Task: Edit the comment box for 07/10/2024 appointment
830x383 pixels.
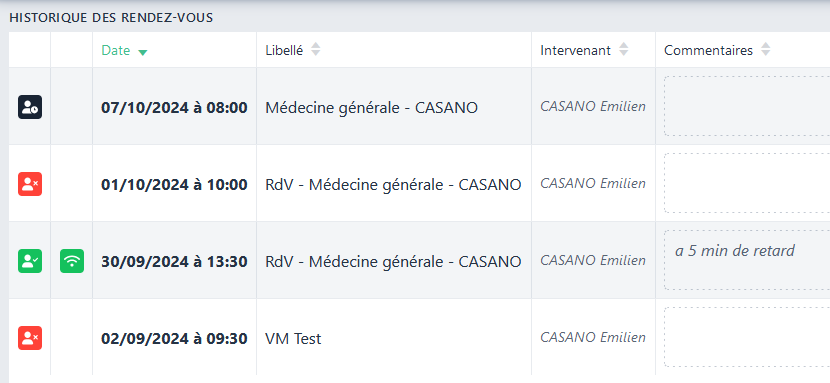Action: point(747,106)
